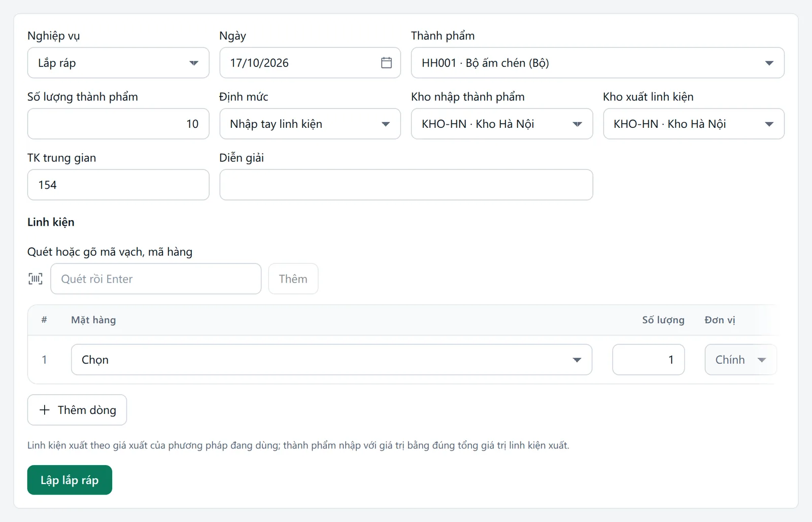Click the Quét rồi Enter barcode input

156,279
